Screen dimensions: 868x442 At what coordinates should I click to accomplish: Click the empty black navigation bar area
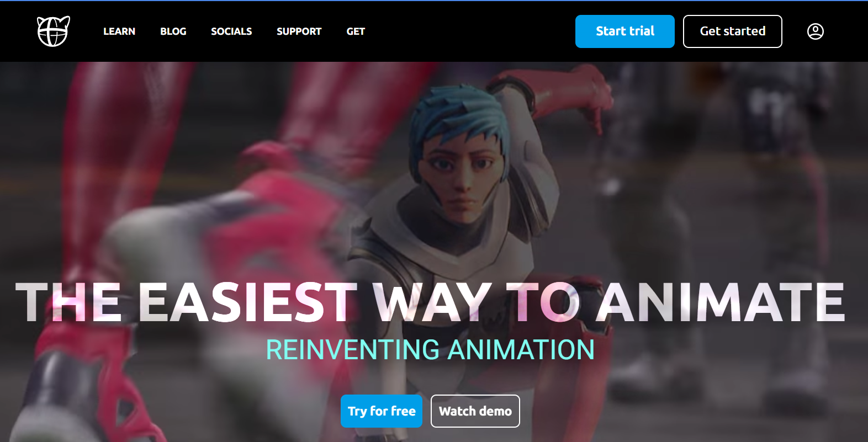(x=469, y=31)
